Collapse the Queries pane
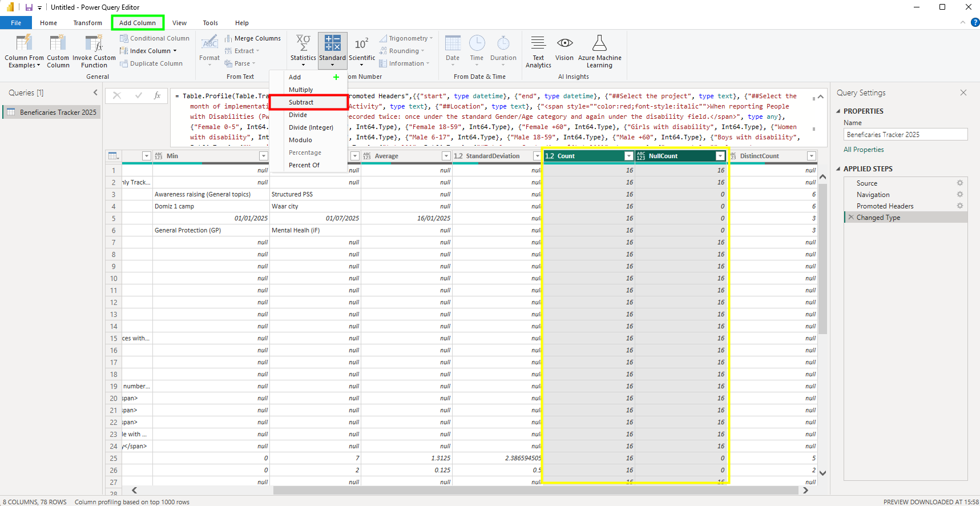 coord(95,93)
